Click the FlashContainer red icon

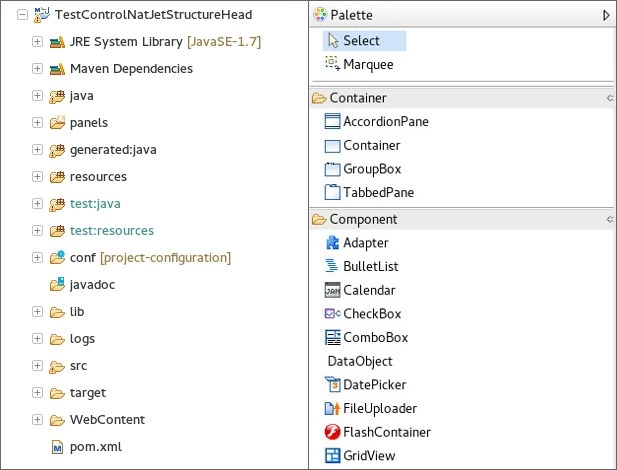[332, 432]
